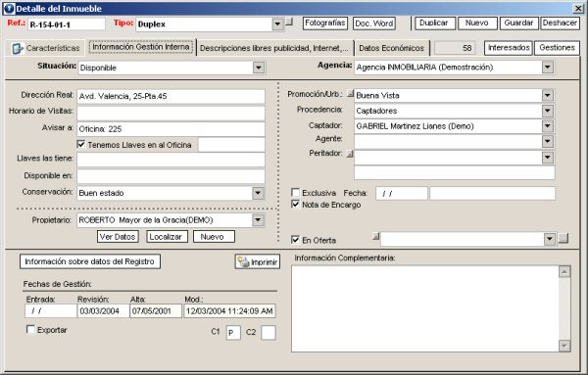The height and width of the screenshot is (375, 588).
Task: Open the Promoción/Urb. dropdown arrow
Action: pos(548,96)
